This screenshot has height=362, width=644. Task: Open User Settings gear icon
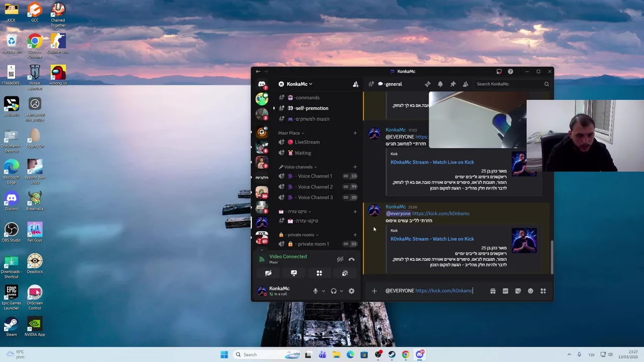point(352,291)
